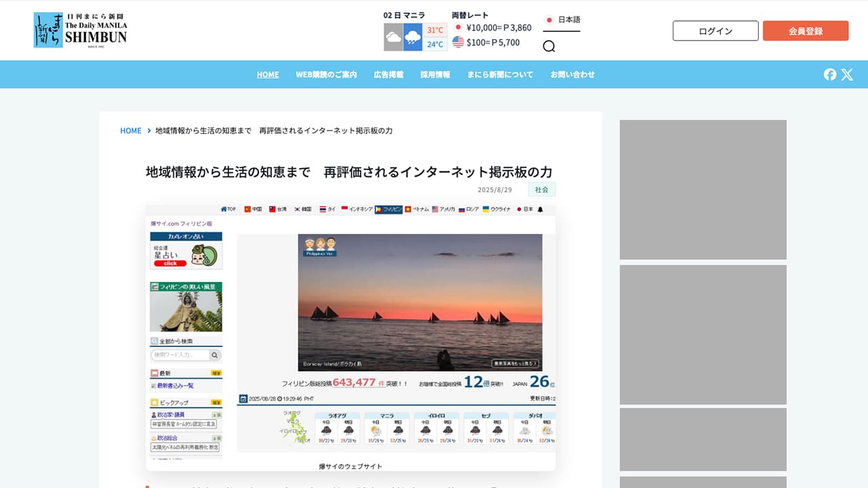This screenshot has width=868, height=488.
Task: Switch to the 中国 tab in the screenshot
Action: (x=254, y=209)
